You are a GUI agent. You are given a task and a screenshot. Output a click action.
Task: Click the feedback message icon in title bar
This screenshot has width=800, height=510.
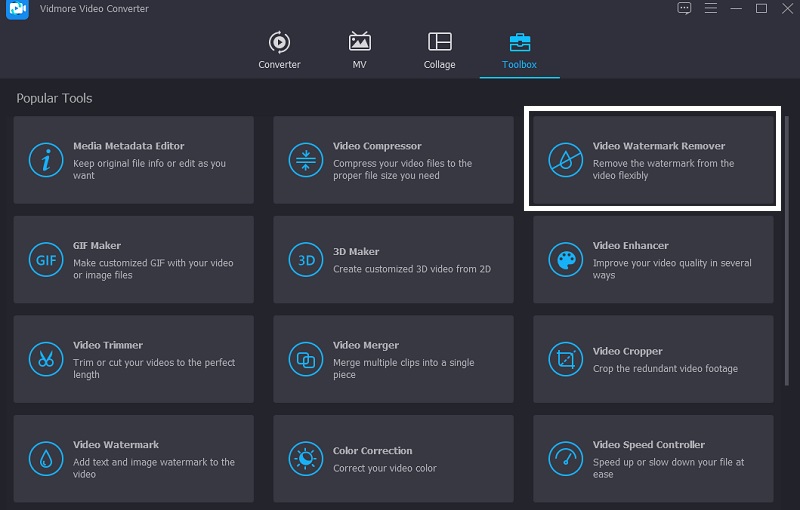(x=684, y=8)
